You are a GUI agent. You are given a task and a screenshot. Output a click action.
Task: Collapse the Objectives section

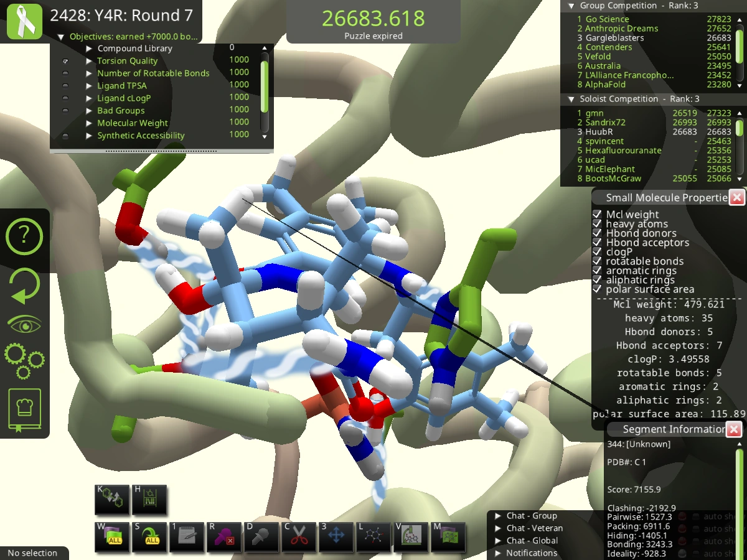[x=60, y=36]
